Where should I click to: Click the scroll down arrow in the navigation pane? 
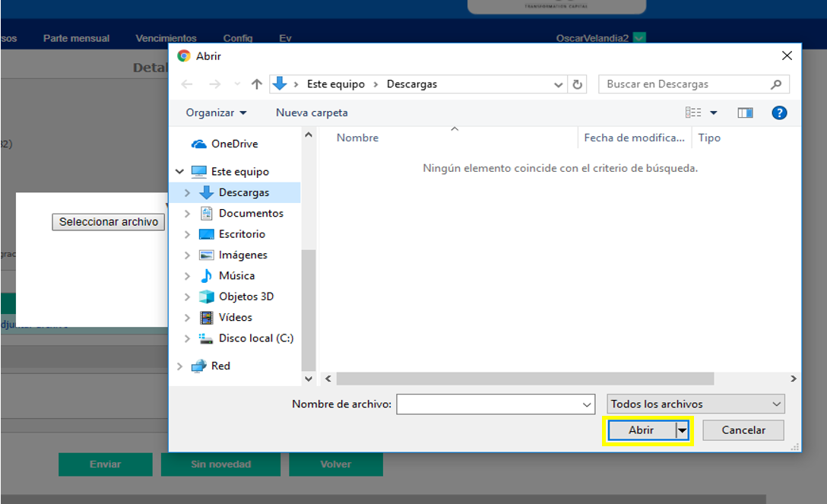pos(309,379)
